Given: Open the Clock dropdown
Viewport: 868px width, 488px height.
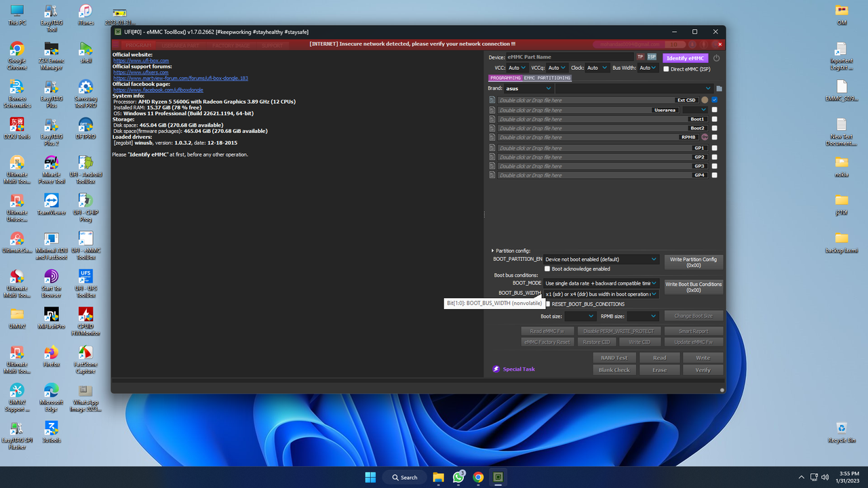Looking at the screenshot, I should point(597,68).
